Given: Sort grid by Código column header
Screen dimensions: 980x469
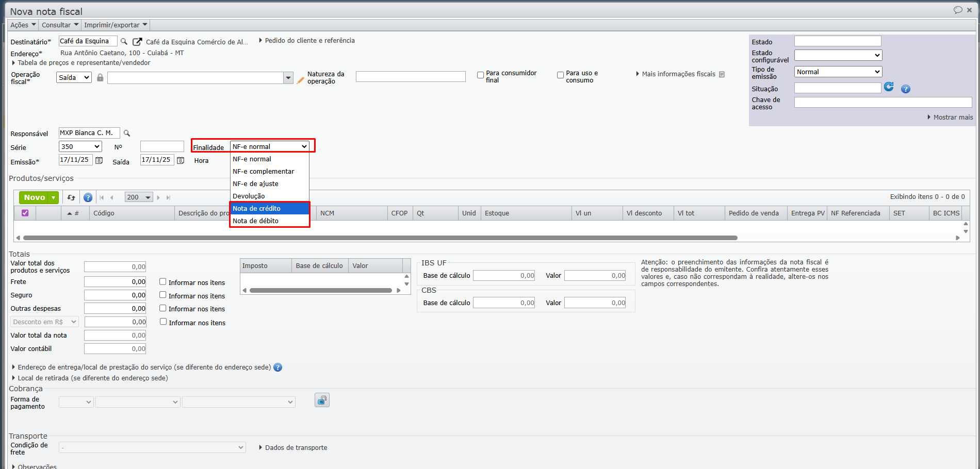Looking at the screenshot, I should 132,213.
